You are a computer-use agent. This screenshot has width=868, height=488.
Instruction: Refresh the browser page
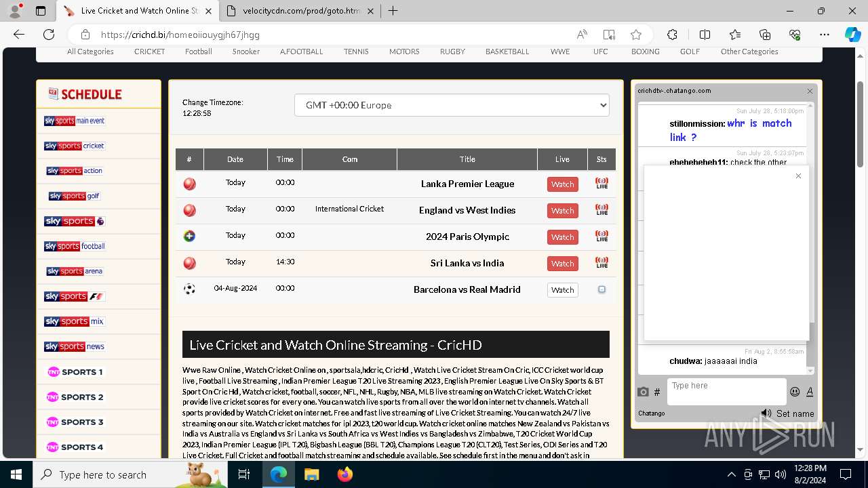[x=49, y=35]
